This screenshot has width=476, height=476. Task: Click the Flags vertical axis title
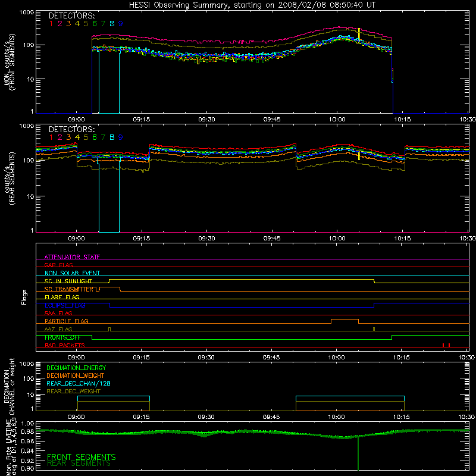tap(24, 297)
